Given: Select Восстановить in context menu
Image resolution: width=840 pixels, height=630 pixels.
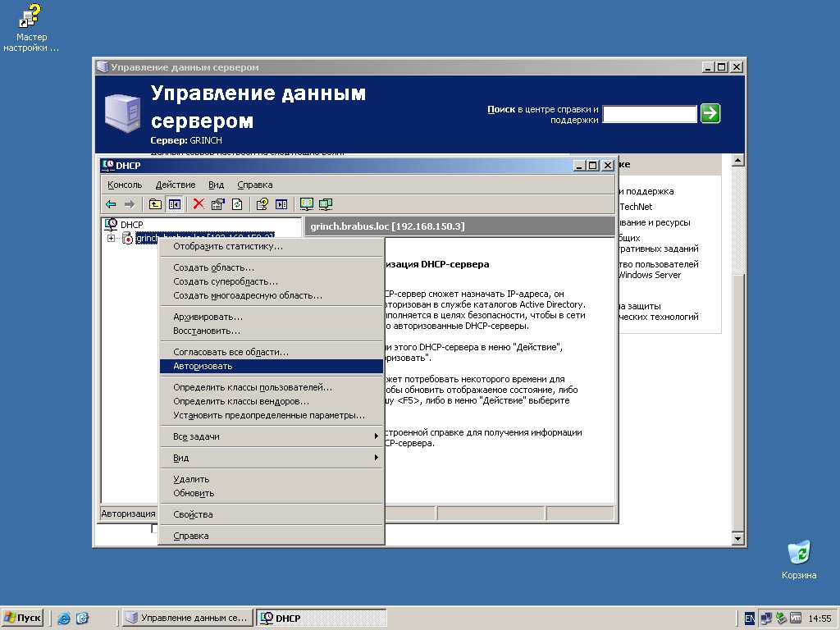Looking at the screenshot, I should 271,331.
